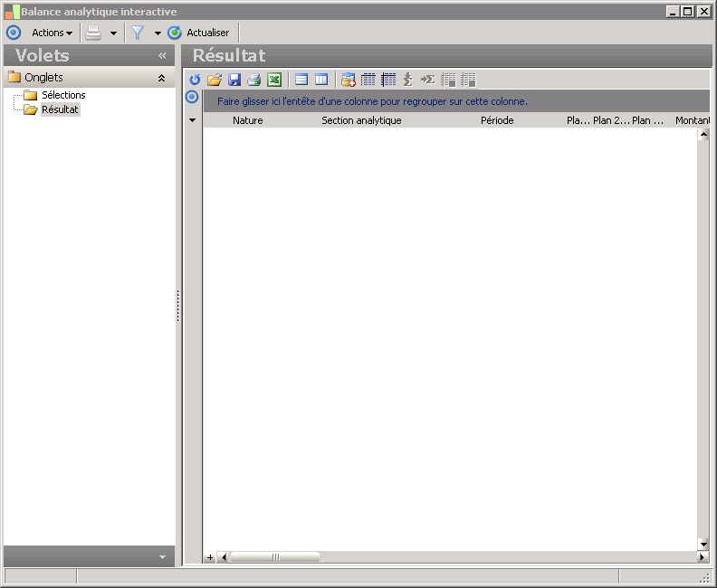Click the plus button beside horizontal scrollbar
This screenshot has height=588, width=717.
click(x=210, y=557)
